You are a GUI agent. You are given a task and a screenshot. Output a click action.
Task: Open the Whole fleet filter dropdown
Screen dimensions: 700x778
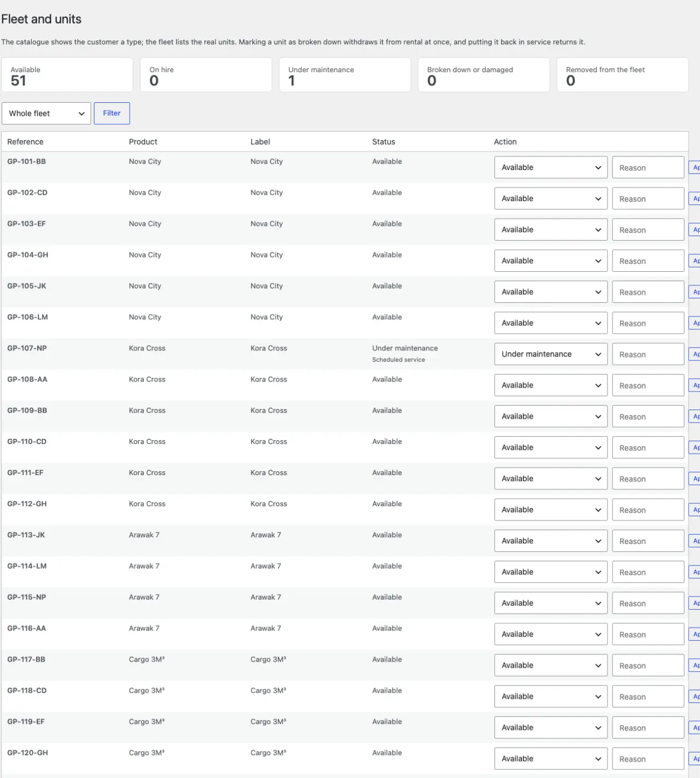[46, 113]
